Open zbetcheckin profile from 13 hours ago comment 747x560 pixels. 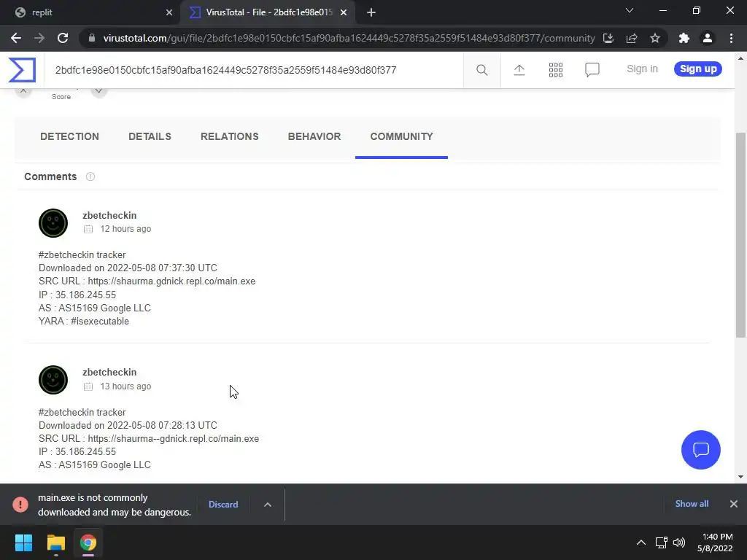click(109, 373)
